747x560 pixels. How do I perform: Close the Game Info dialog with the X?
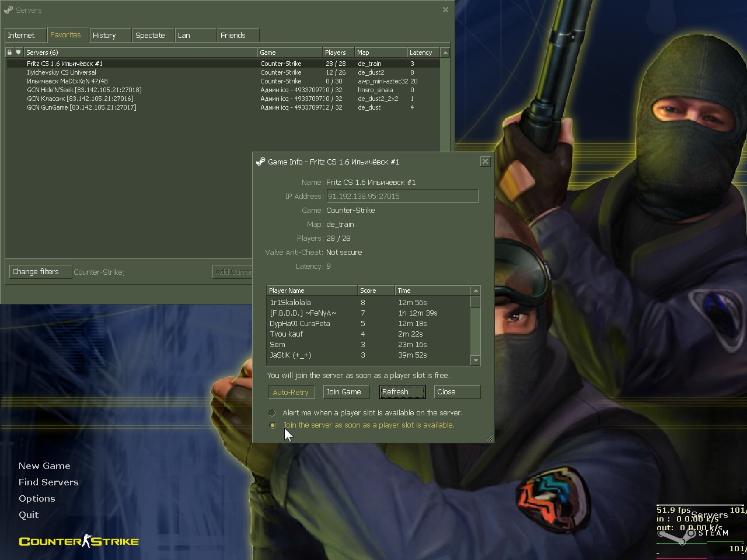pyautogui.click(x=485, y=162)
